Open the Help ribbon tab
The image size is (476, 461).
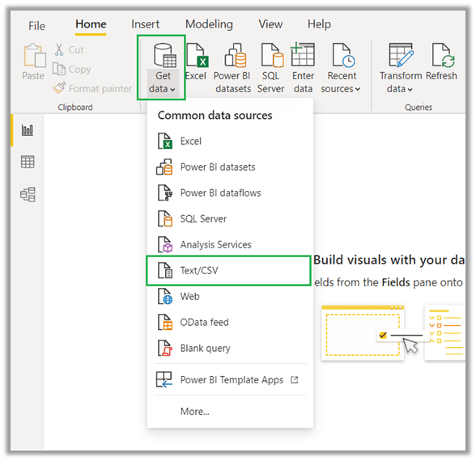(x=319, y=24)
